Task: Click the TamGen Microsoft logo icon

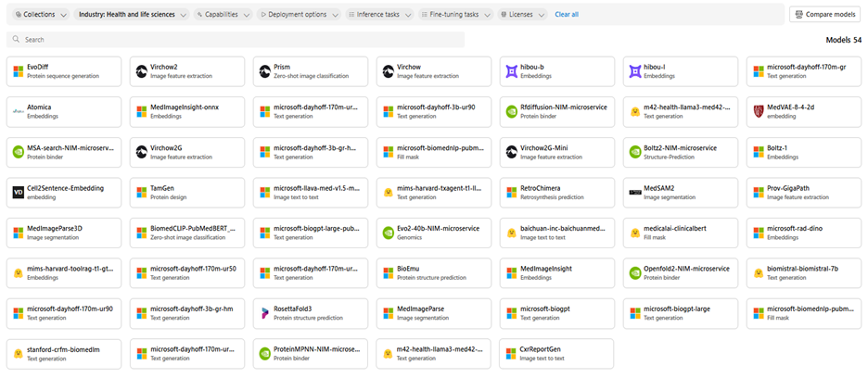Action: point(141,192)
